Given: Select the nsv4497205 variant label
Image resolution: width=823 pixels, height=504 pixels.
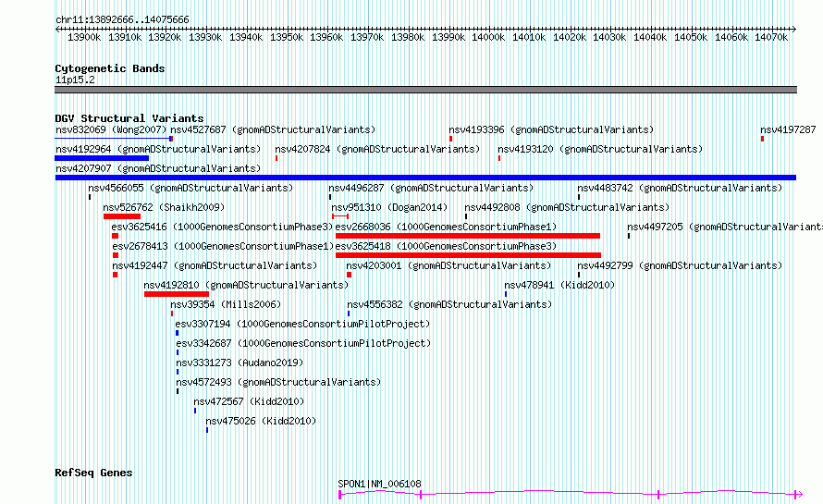Looking at the screenshot, I should point(725,227).
